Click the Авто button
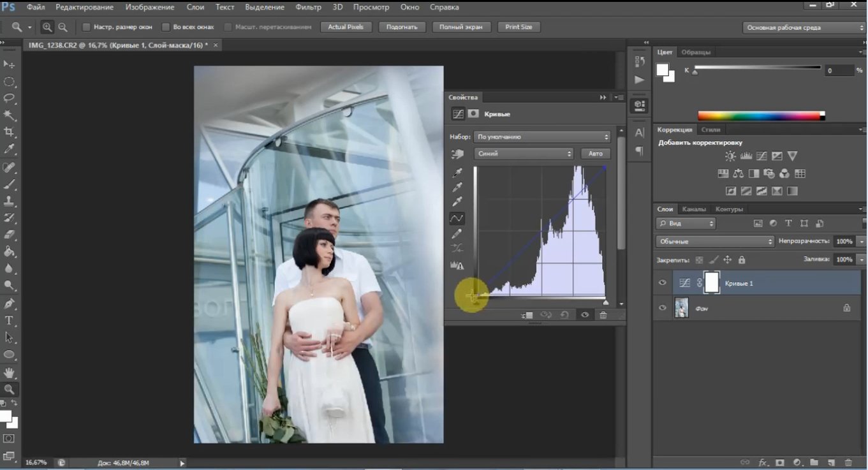The width and height of the screenshot is (868, 470). coord(596,154)
